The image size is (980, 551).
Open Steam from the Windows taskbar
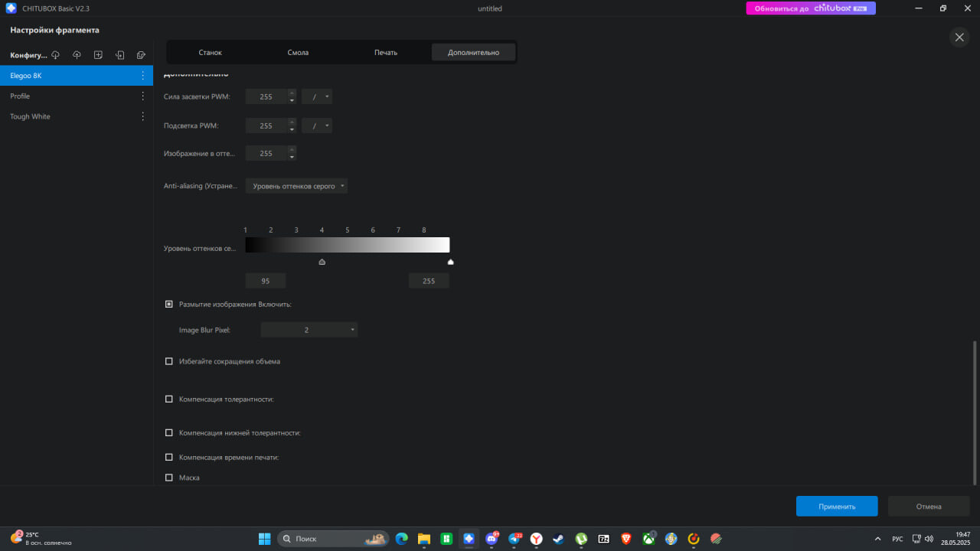tap(558, 539)
